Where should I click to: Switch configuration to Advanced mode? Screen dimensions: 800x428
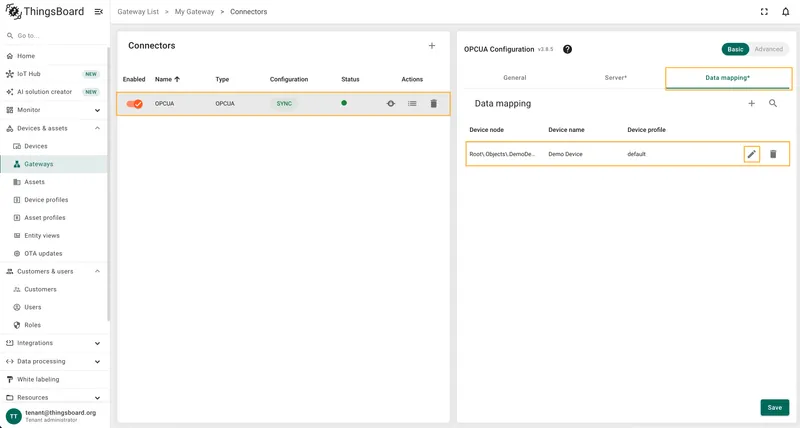coord(768,49)
